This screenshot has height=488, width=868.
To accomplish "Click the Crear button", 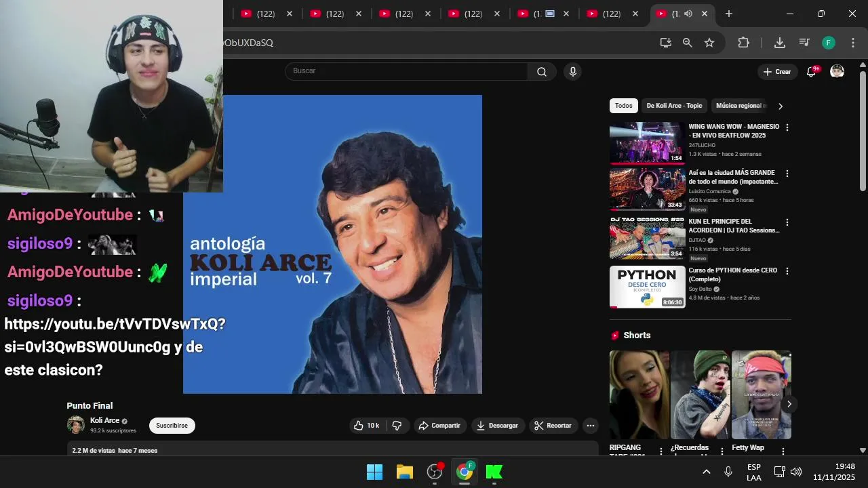I will 777,72.
